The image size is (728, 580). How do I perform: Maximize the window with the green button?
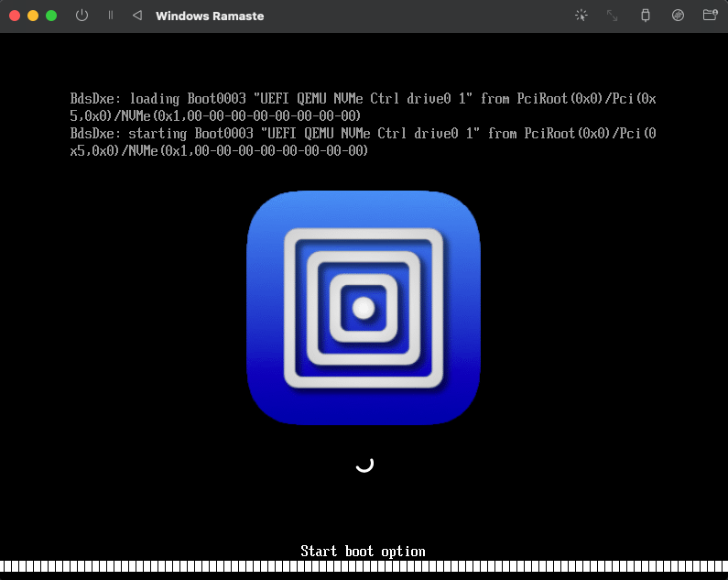pyautogui.click(x=51, y=16)
